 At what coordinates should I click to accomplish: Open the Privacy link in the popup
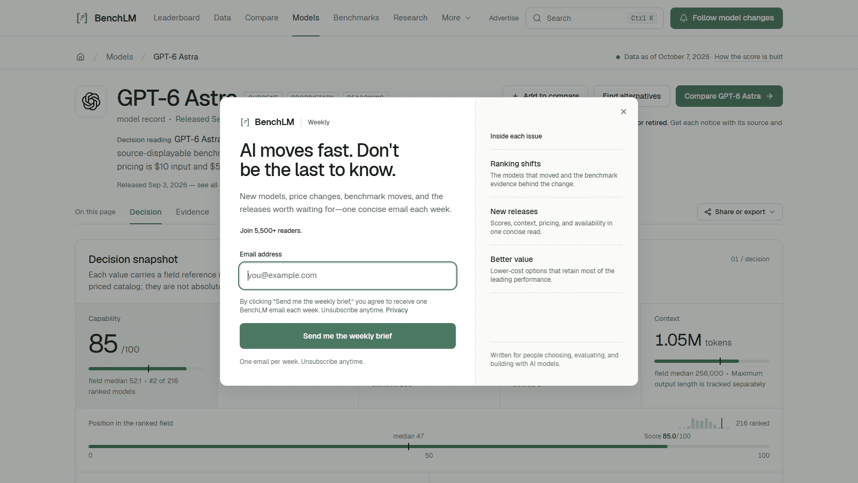click(x=397, y=310)
